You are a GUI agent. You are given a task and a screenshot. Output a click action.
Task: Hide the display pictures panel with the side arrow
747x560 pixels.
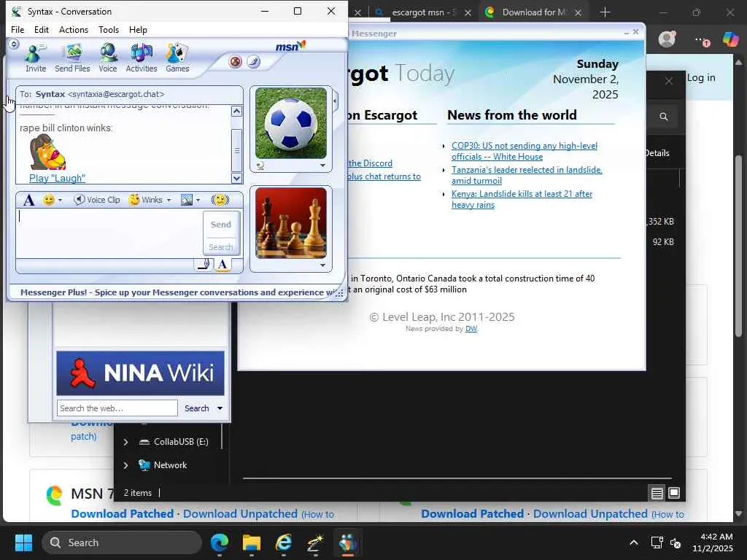pos(336,101)
